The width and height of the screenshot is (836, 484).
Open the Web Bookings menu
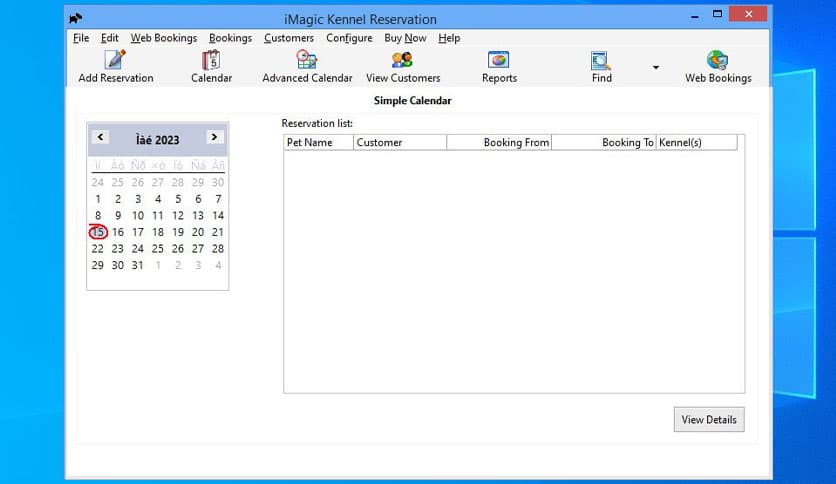pyautogui.click(x=164, y=38)
